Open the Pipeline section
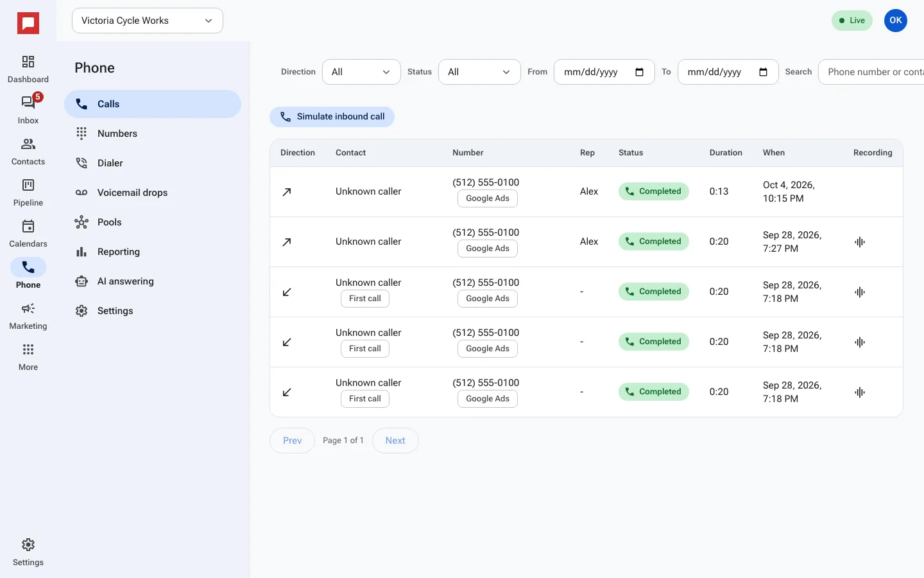 tap(28, 193)
